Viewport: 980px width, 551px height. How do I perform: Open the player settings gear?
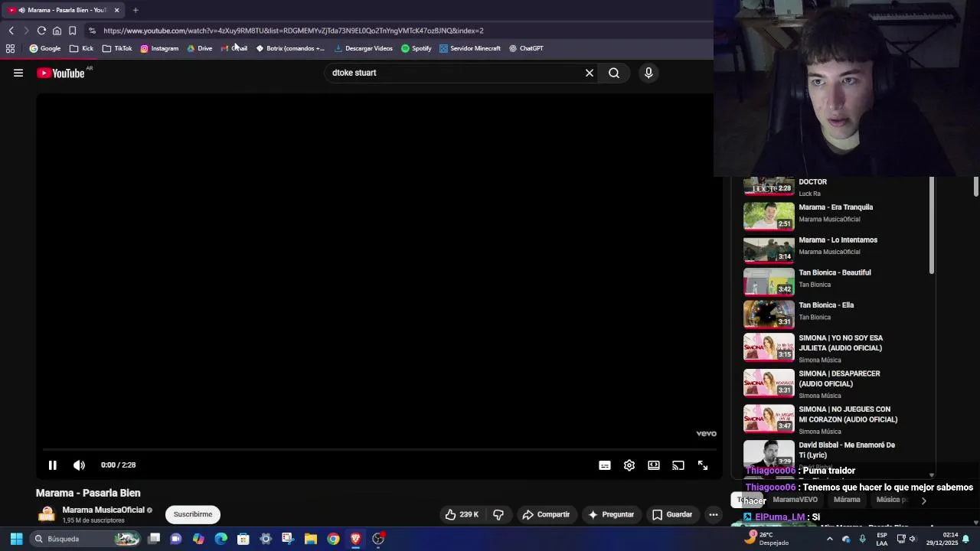point(629,465)
